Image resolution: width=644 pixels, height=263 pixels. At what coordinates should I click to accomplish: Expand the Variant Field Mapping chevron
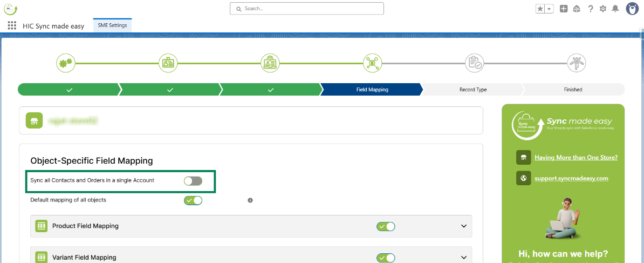click(x=464, y=258)
